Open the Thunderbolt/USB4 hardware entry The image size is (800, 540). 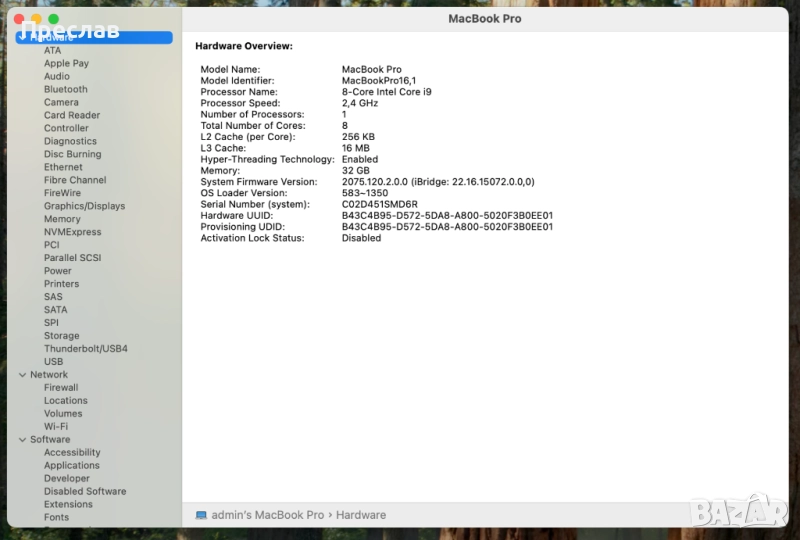(85, 349)
